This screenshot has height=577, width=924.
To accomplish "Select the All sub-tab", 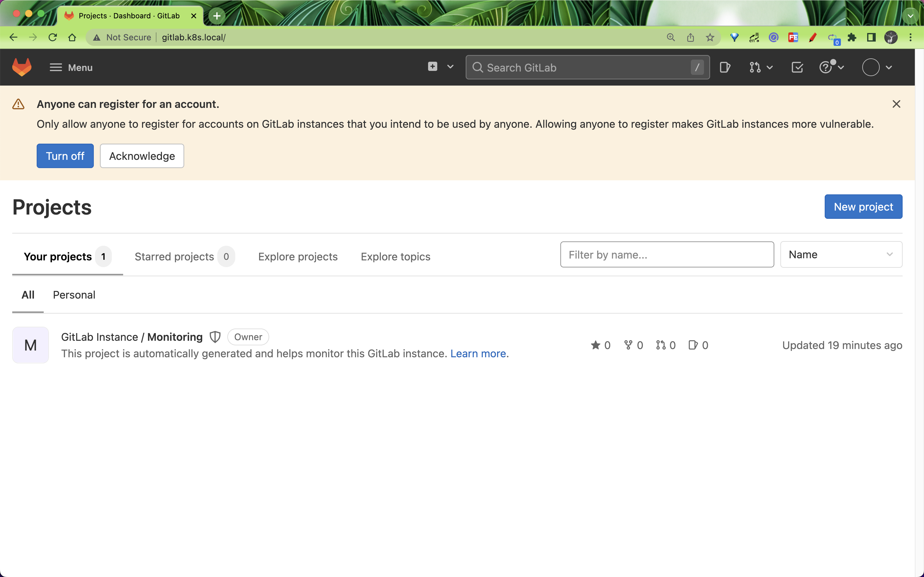I will [x=28, y=295].
